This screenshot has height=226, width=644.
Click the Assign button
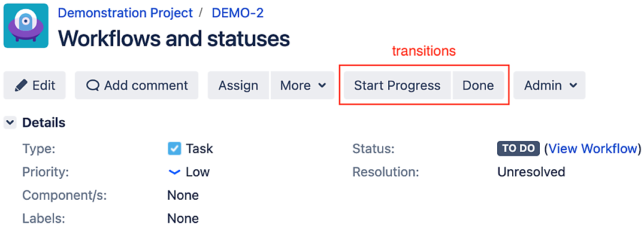[x=238, y=85]
